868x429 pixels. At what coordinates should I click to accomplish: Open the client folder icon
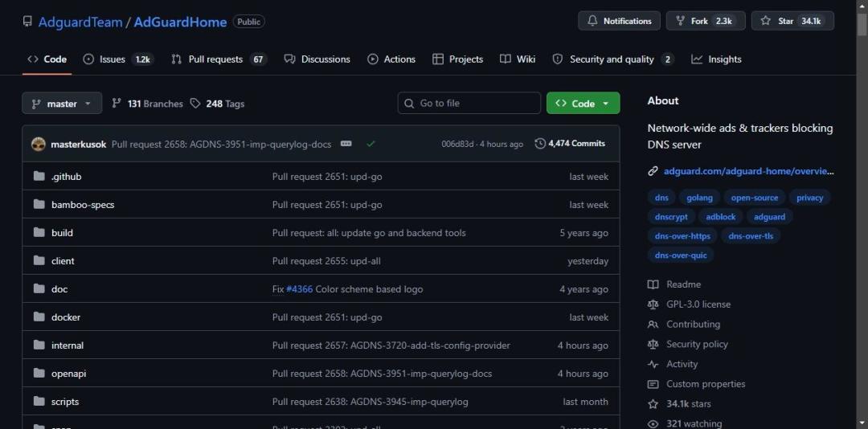[39, 261]
